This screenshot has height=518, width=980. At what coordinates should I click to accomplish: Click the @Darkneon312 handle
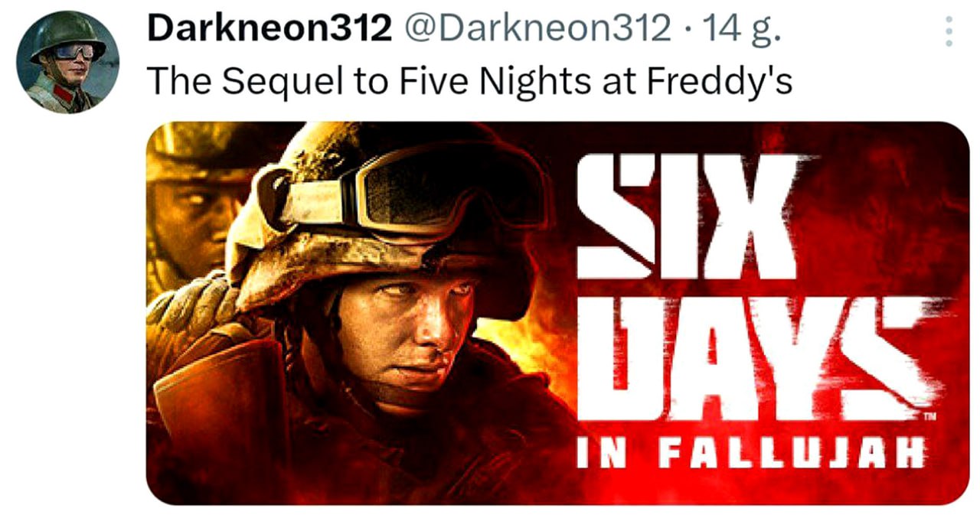click(x=536, y=29)
